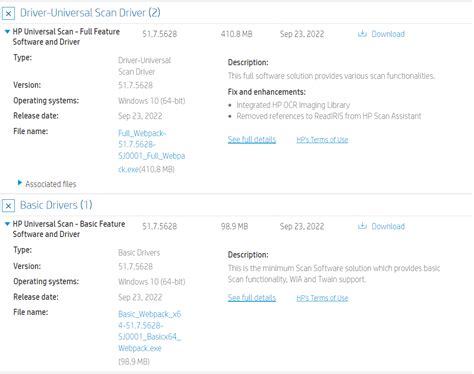Open See full details for Basic driver
Screen dimensions: 474x374
(252, 298)
